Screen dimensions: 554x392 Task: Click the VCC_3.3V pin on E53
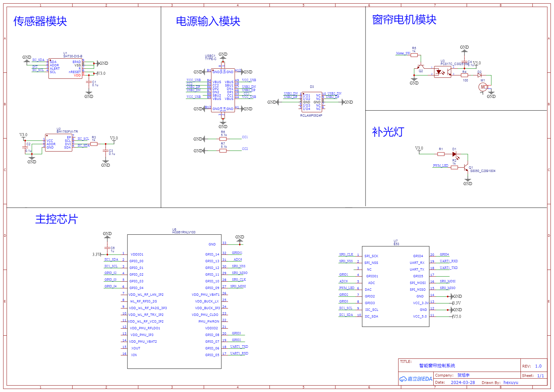pyautogui.click(x=421, y=303)
